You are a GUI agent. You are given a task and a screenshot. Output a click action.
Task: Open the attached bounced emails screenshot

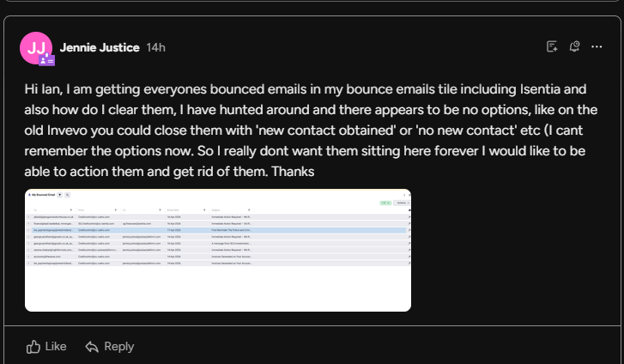[x=218, y=250]
